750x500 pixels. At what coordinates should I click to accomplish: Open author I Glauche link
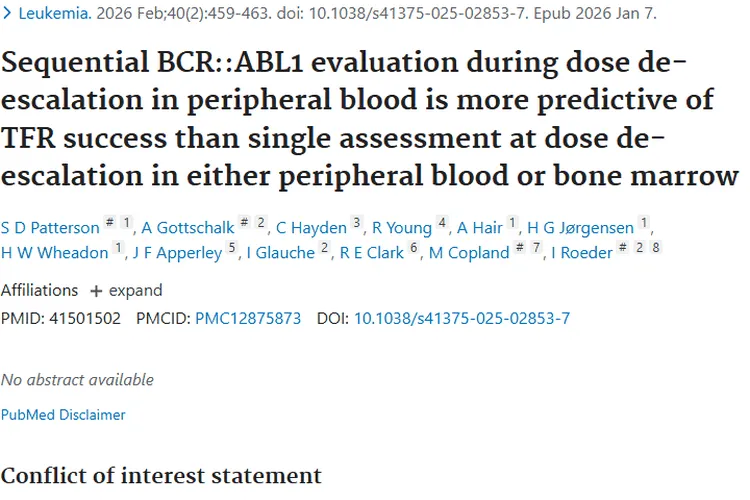tap(279, 253)
